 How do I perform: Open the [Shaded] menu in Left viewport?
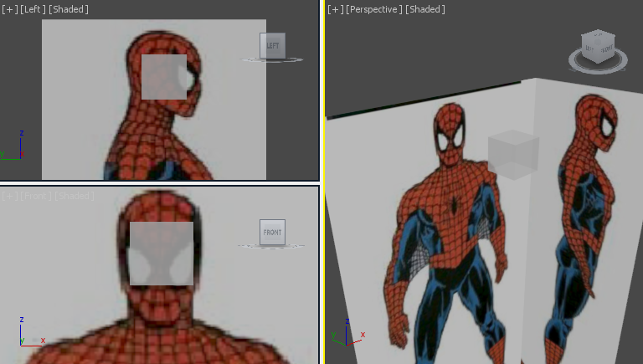click(68, 9)
